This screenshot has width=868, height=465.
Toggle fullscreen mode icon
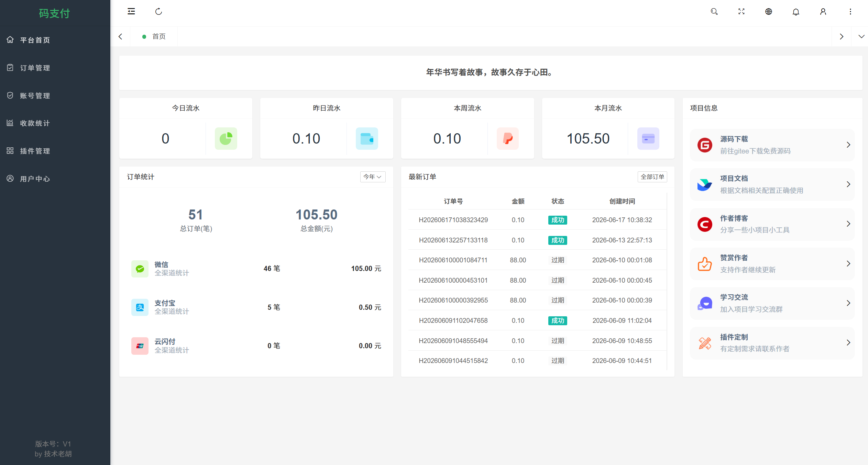(741, 12)
